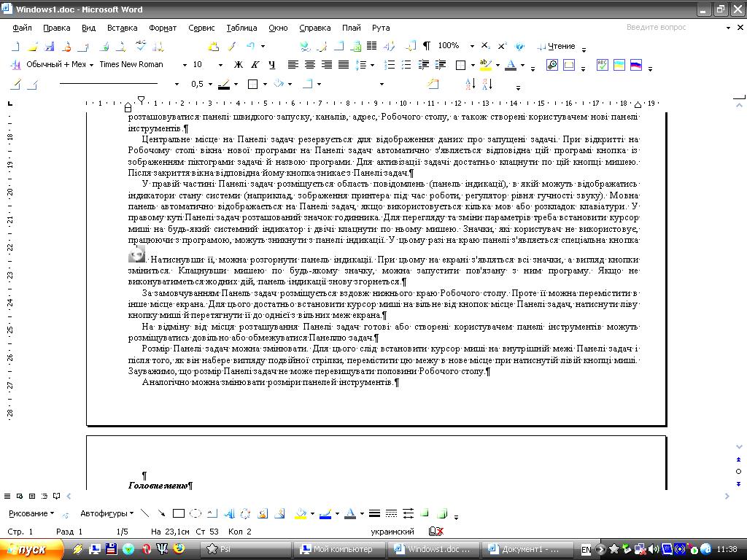Click the Draw Table pencil icon

tap(15, 85)
